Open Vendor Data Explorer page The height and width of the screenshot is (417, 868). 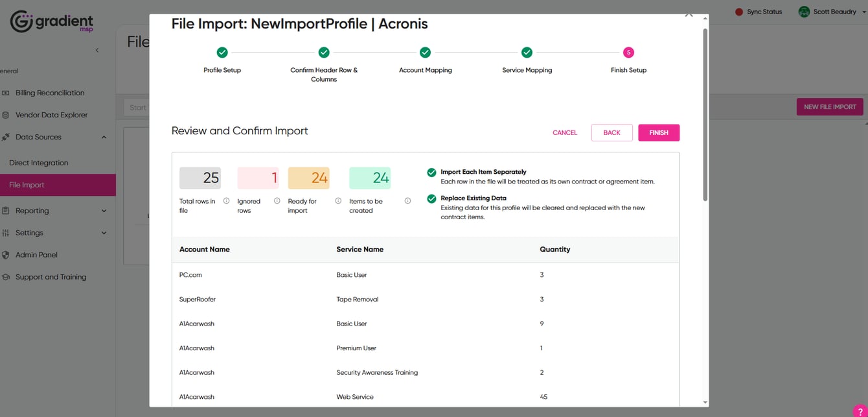(x=51, y=115)
